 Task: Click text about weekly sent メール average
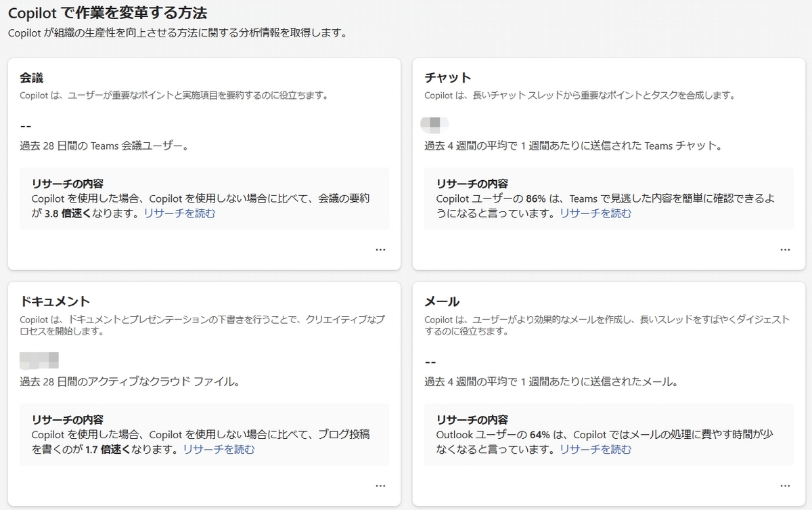551,382
